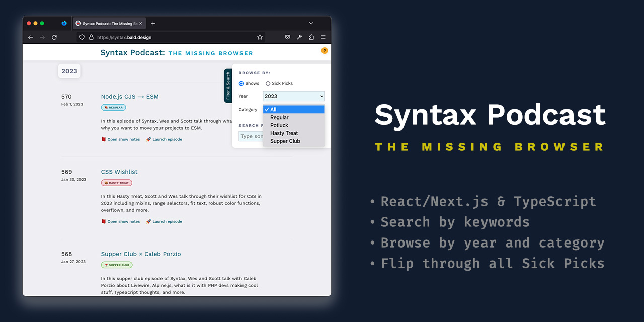Click the search keywords input field
Viewport: 644px width, 322px height.
pos(252,136)
